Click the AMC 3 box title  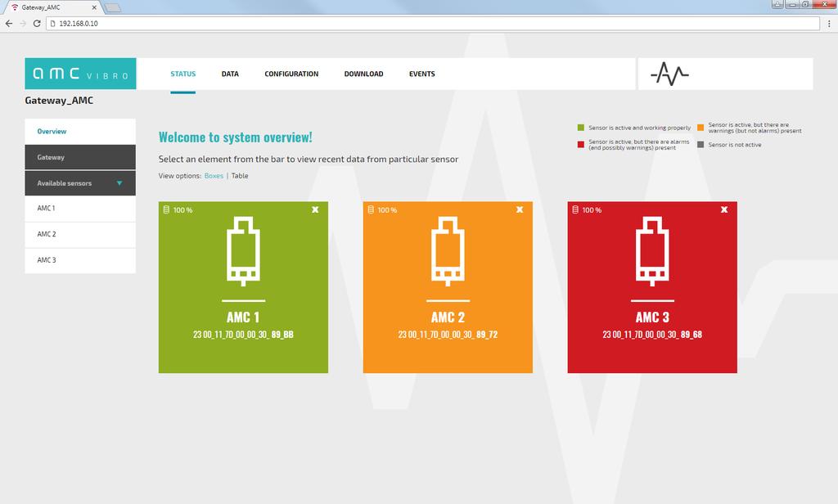[x=652, y=317]
